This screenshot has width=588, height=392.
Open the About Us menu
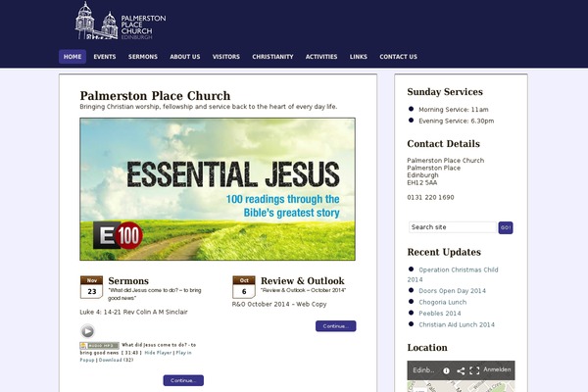pos(185,57)
